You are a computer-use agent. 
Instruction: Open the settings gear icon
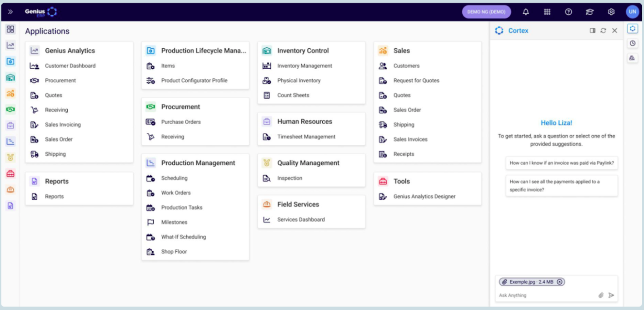pyautogui.click(x=611, y=12)
